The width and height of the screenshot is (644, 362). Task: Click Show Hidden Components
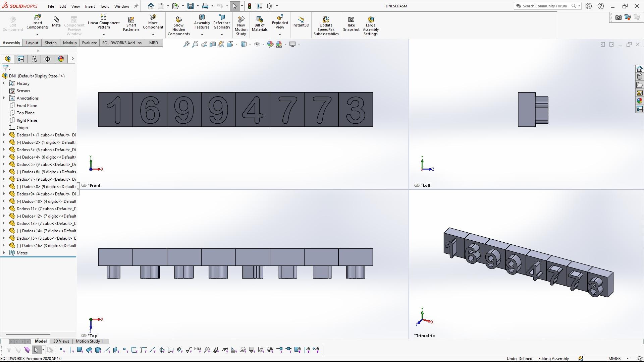pos(179,26)
